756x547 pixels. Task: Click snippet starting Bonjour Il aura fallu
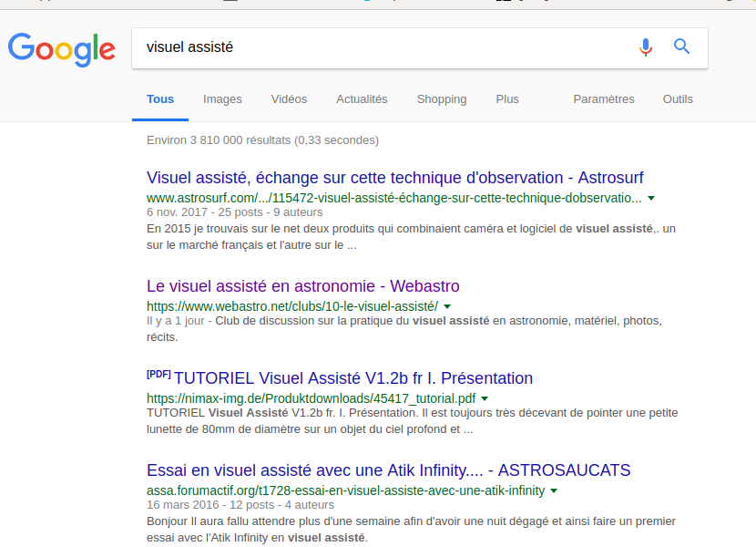(411, 529)
